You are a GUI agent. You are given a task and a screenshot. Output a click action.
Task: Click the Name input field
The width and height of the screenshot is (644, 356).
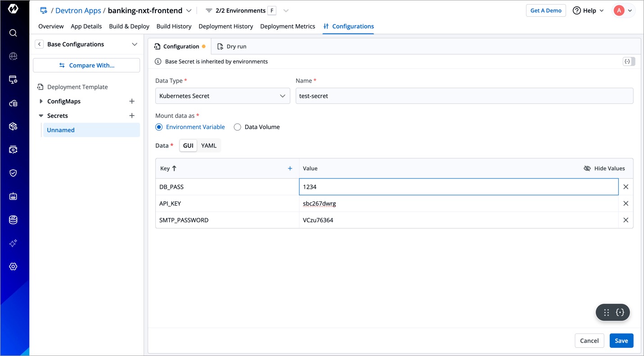[464, 96]
